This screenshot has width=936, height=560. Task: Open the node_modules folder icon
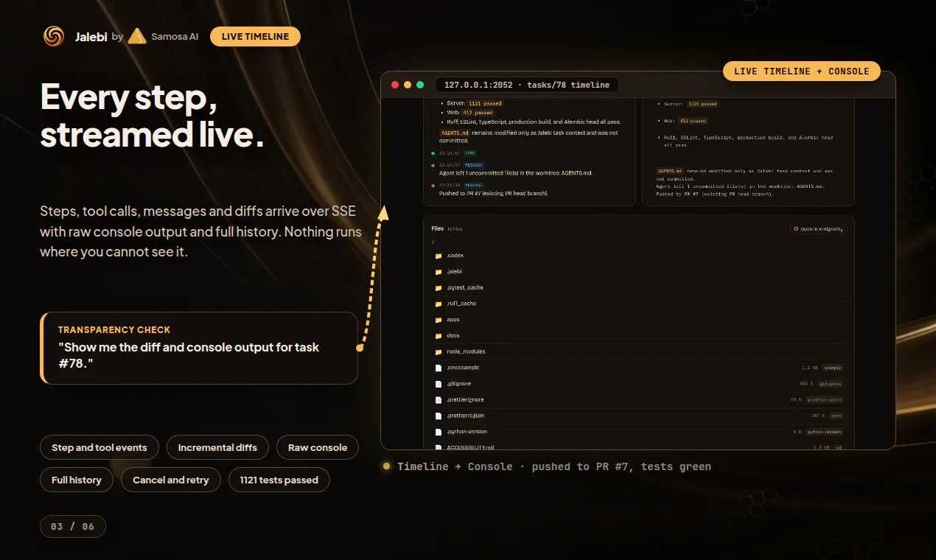click(439, 351)
